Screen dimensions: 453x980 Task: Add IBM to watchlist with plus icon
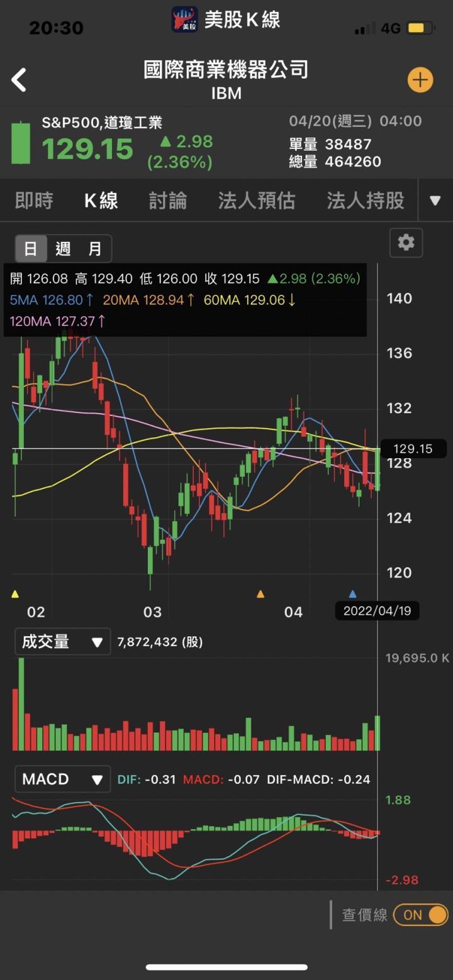(420, 80)
